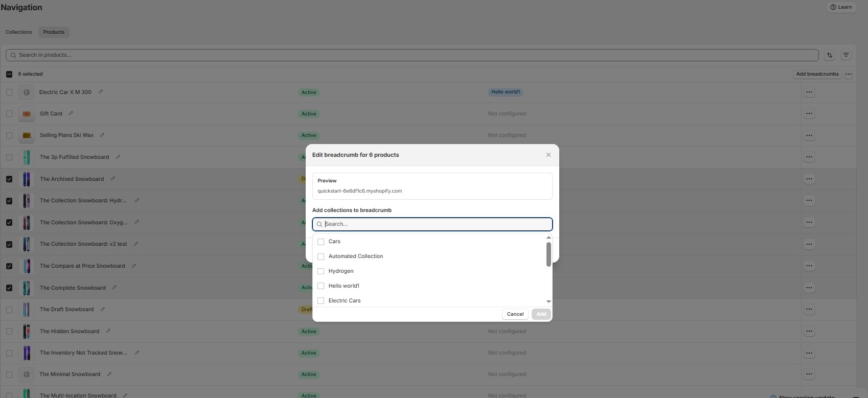Click edit pencil for Selling Plans Ski Wax
Viewport: 868px width, 398px height.
coord(102,135)
